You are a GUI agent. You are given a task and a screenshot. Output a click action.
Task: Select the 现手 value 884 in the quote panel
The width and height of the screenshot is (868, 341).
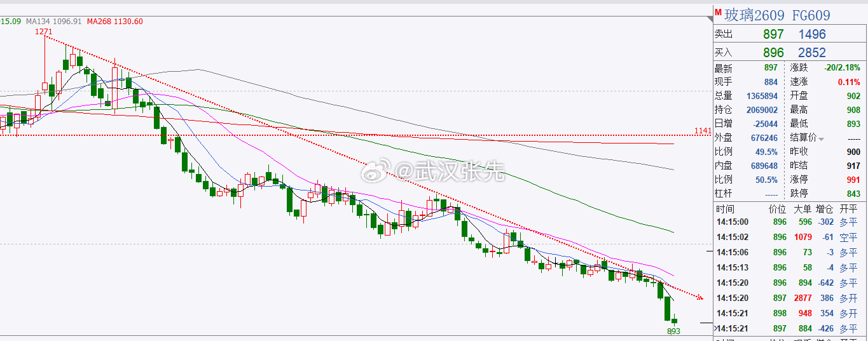pyautogui.click(x=771, y=82)
